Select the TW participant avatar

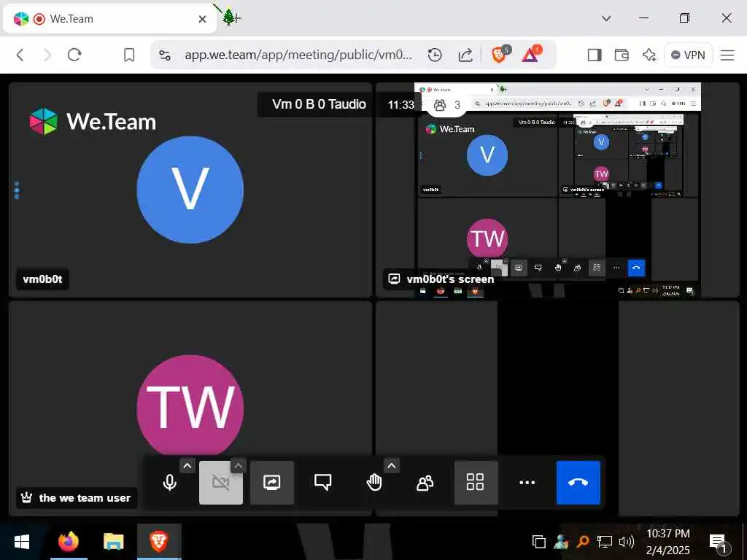tap(190, 405)
